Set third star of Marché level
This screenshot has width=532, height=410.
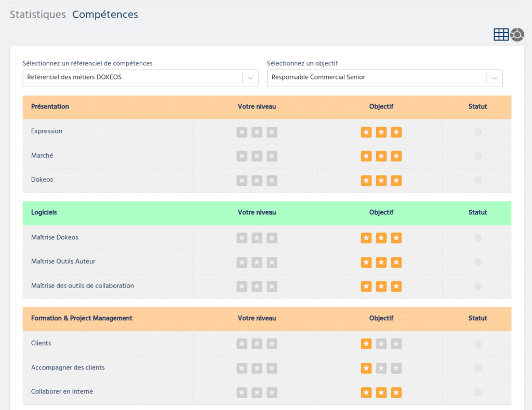(x=272, y=156)
